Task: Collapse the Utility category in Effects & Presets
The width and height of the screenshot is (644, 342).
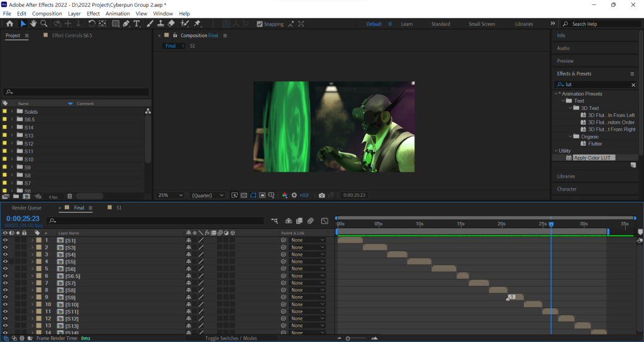Action: [x=556, y=151]
